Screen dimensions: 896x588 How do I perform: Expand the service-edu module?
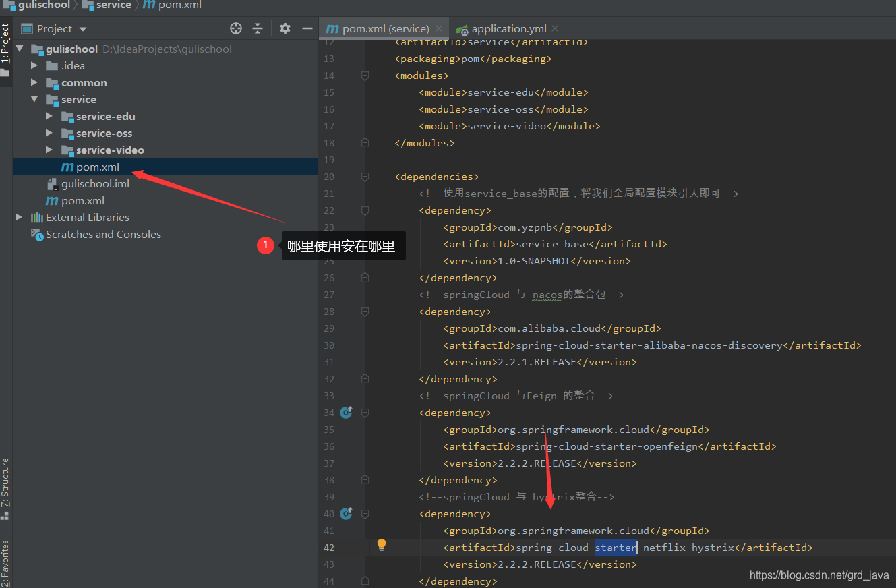point(49,116)
